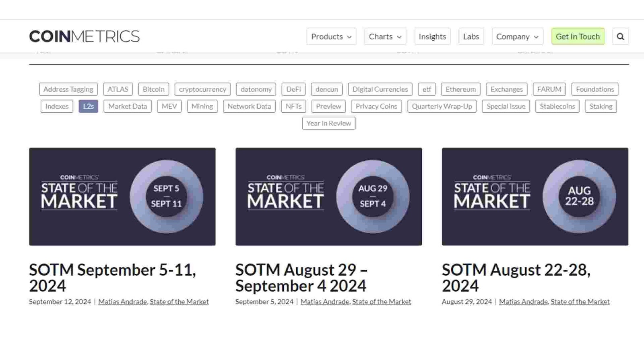Select the Exchanges tag

[x=506, y=89]
